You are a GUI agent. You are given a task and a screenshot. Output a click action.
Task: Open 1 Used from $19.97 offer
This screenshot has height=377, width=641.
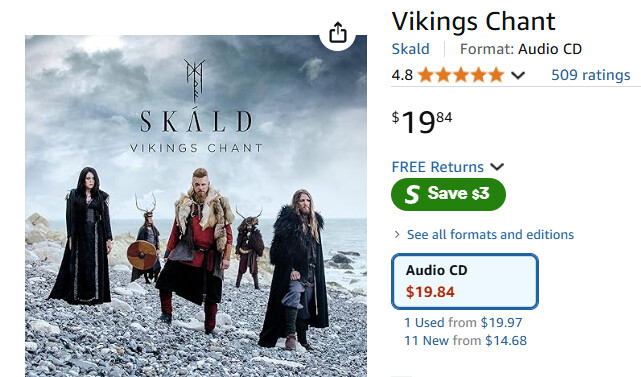coord(463,323)
